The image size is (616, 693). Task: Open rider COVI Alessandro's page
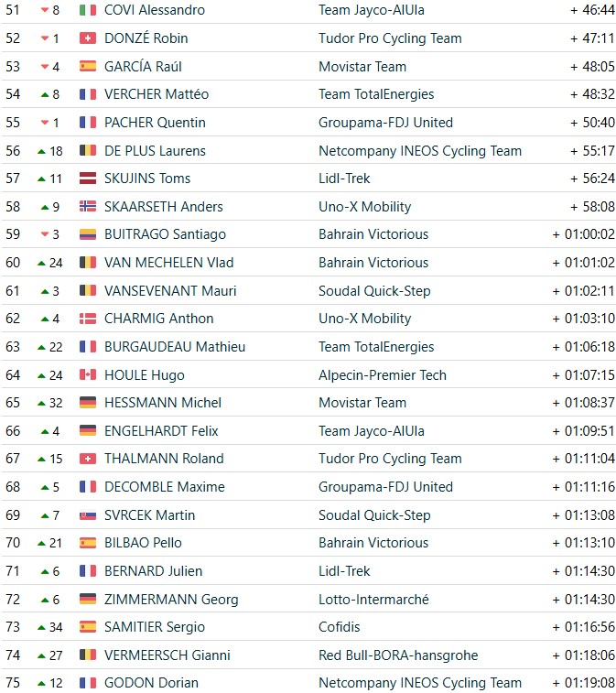point(154,10)
